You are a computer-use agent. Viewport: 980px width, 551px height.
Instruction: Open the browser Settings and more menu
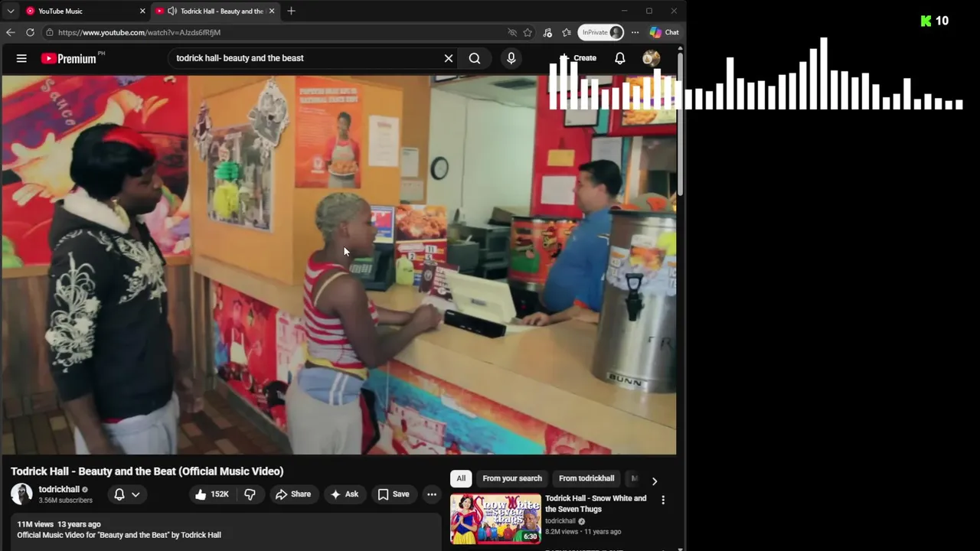[x=635, y=32]
